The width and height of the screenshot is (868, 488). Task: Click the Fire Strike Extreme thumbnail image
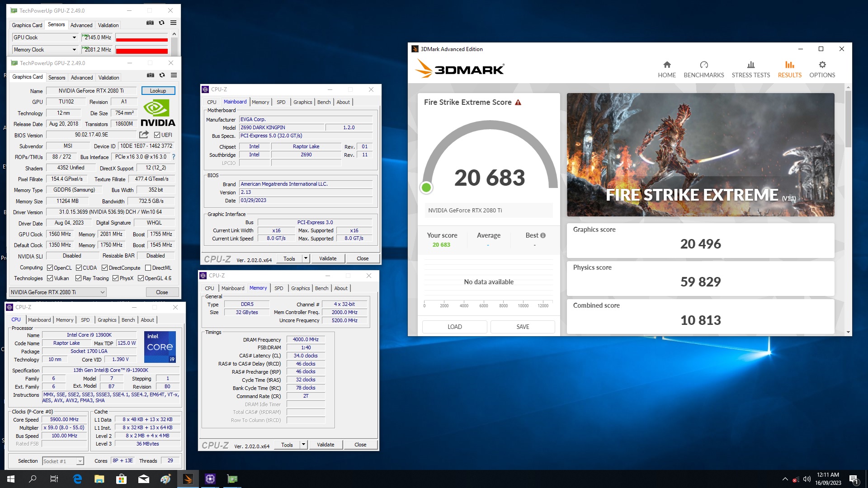click(701, 155)
